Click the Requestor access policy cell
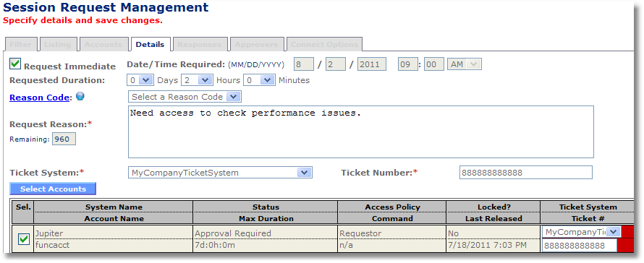 coord(392,233)
